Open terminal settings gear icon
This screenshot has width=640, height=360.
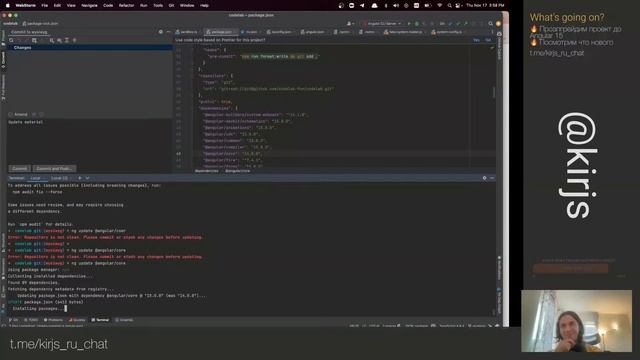tap(484, 178)
